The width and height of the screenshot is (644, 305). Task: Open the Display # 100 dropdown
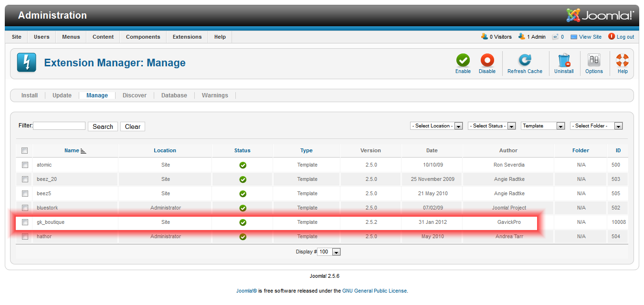click(x=329, y=252)
